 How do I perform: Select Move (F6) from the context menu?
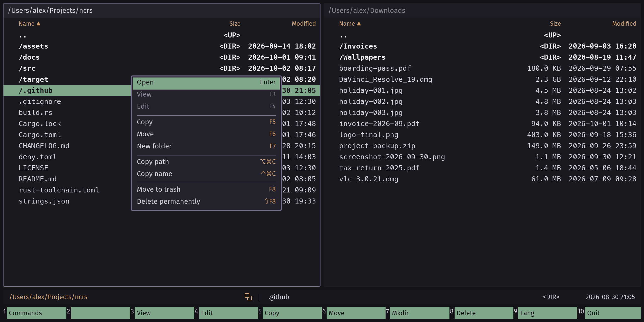[206, 134]
